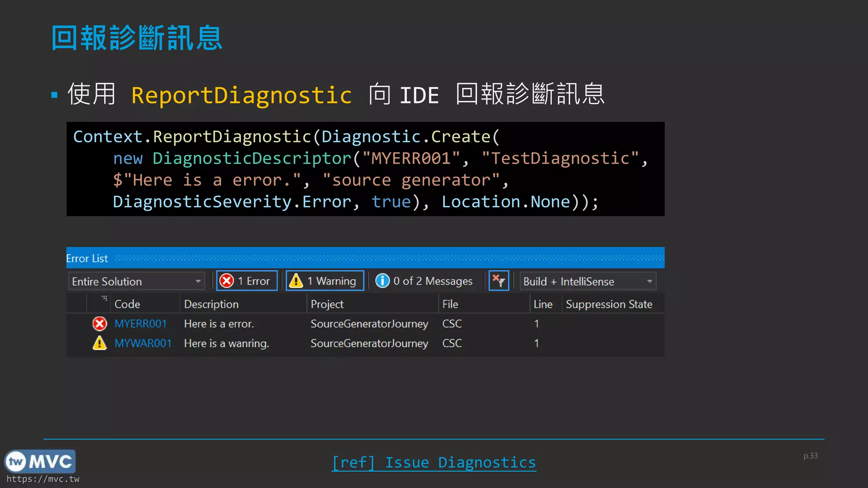Toggle the 1 Warning filter button
Screen dimensions: 868x488
[325, 281]
